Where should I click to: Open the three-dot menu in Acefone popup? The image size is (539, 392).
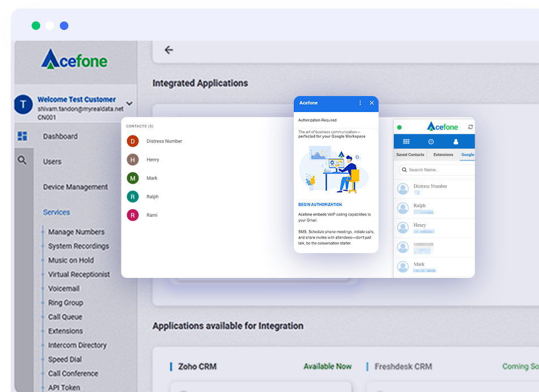tap(360, 103)
